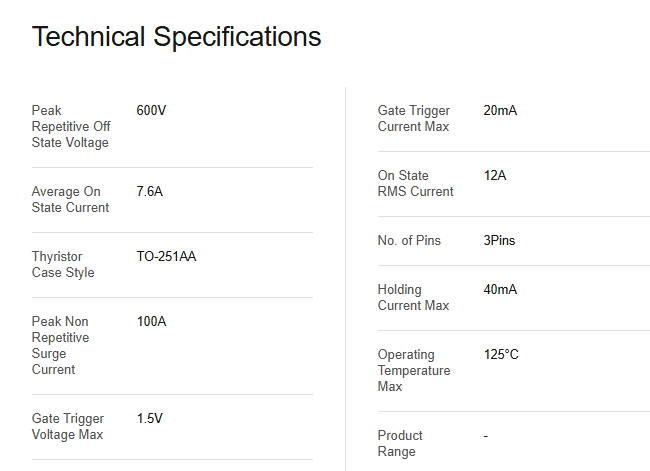The height and width of the screenshot is (471, 650).
Task: Click the 12A RMS current value
Action: click(x=495, y=176)
